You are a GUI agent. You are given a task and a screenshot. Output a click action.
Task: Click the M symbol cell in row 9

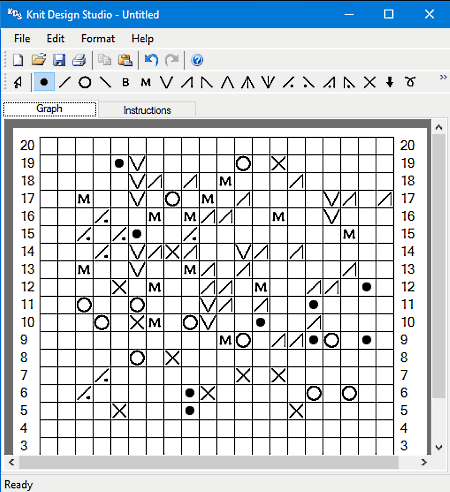pyautogui.click(x=225, y=340)
